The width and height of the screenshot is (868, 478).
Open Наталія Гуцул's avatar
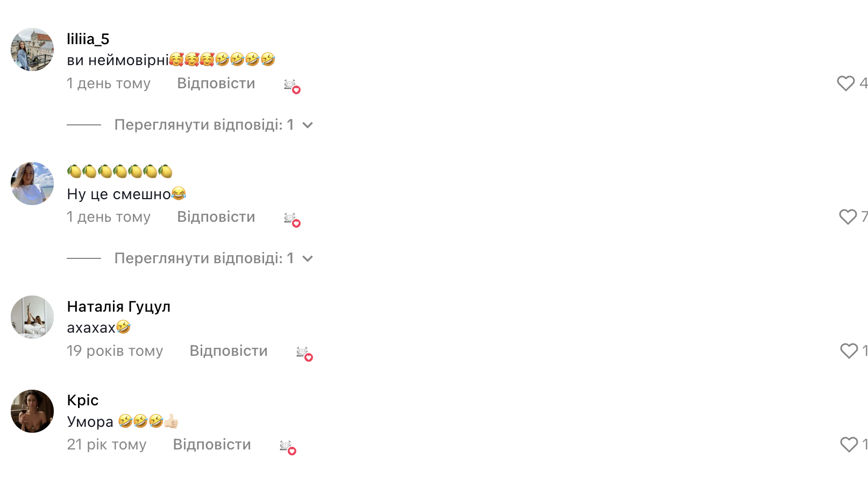tap(32, 317)
